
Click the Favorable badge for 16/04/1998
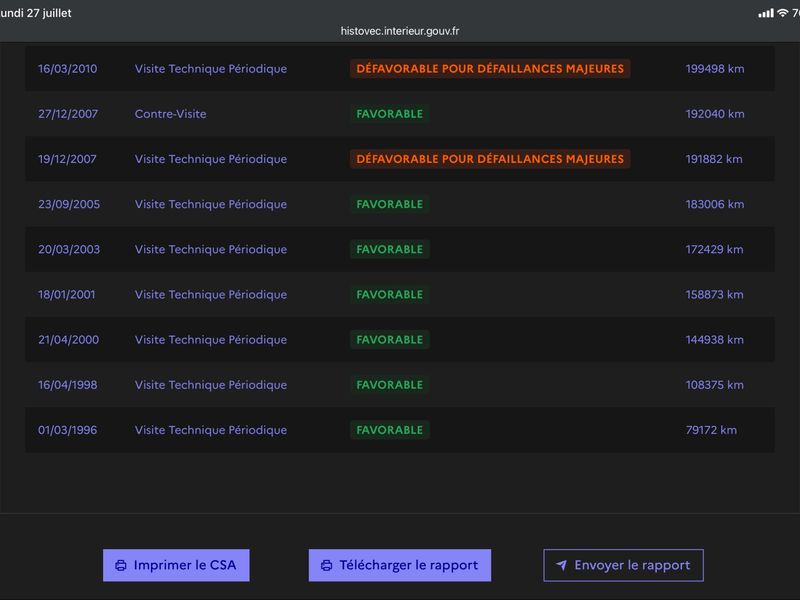pos(390,385)
